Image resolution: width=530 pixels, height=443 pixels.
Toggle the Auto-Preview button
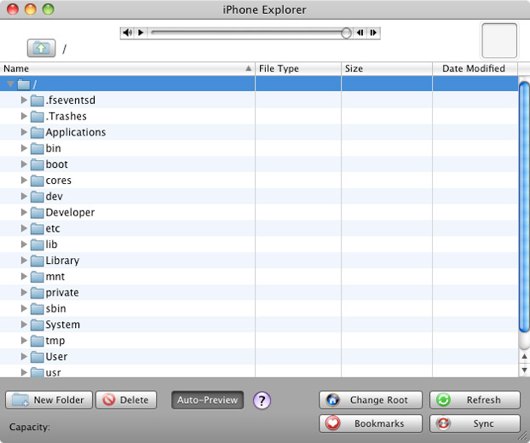click(208, 400)
